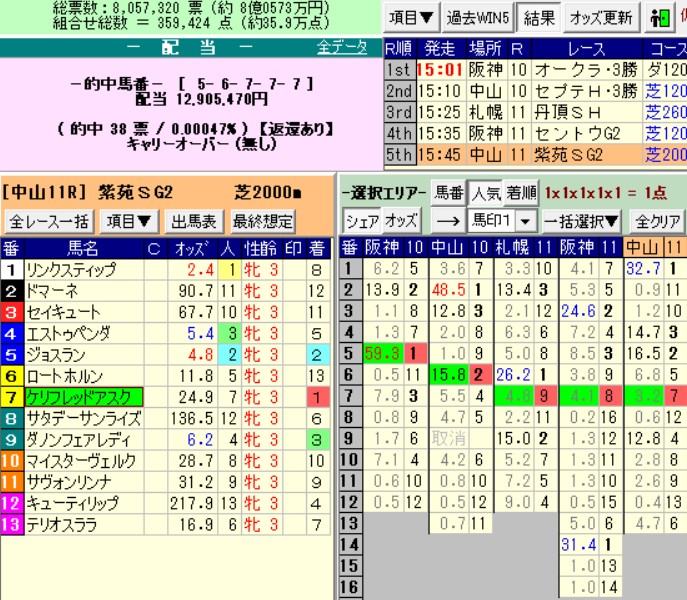Select the 1st race row button
Viewport: 687px width, 600px height.
click(398, 69)
